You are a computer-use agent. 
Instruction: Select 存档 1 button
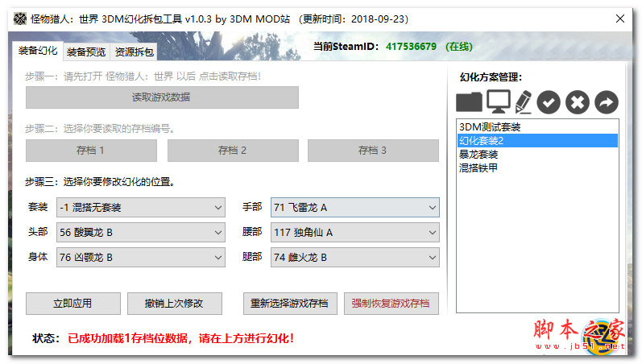pos(91,151)
